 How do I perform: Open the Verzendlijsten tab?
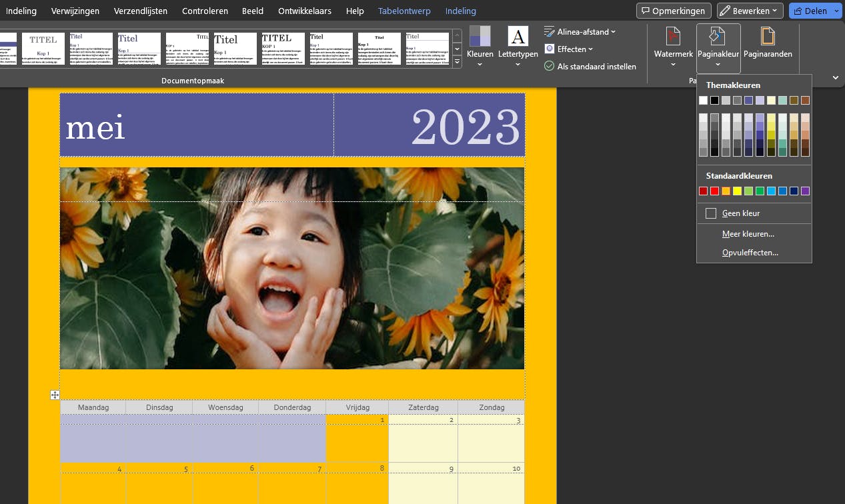tap(141, 11)
